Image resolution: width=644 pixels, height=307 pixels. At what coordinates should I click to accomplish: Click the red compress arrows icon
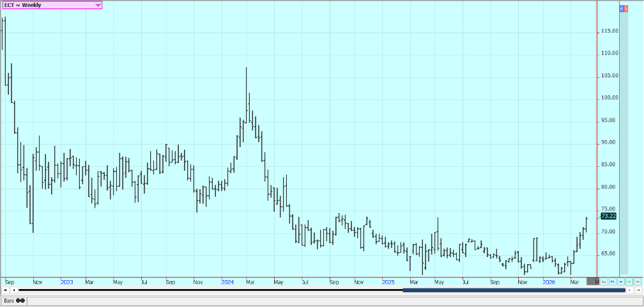(637, 281)
